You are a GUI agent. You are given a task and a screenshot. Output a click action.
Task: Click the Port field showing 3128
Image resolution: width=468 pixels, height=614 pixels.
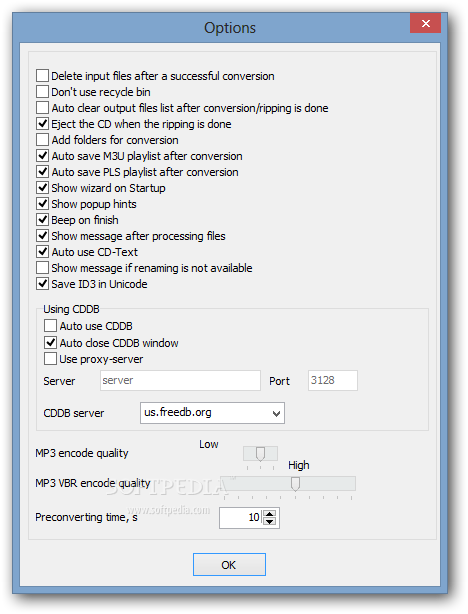point(332,380)
